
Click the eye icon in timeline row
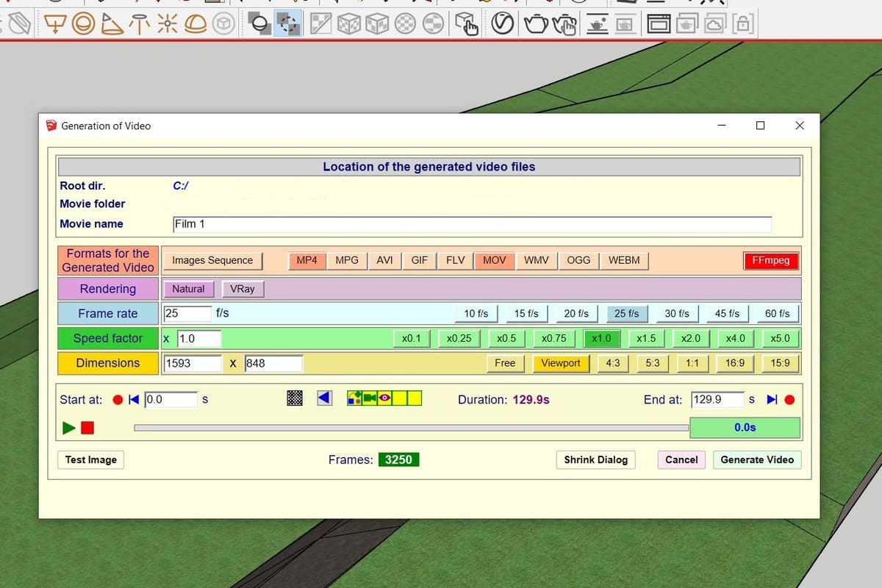[x=384, y=398]
